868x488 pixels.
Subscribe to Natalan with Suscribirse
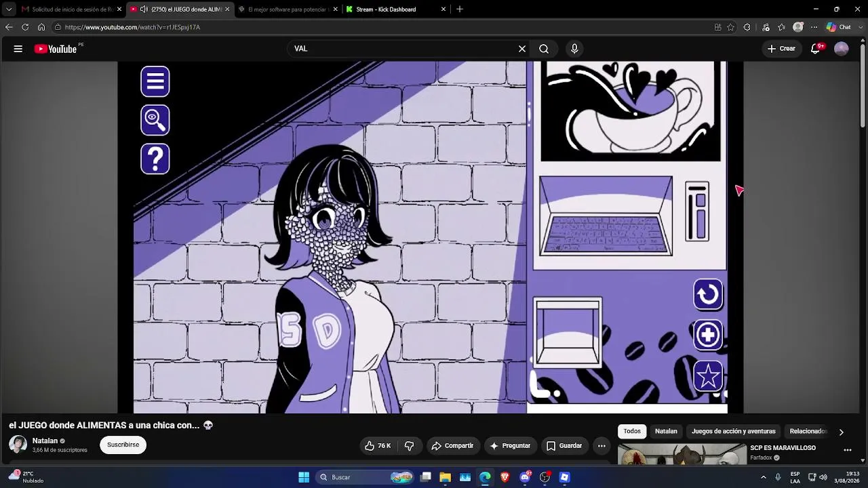pos(123,445)
